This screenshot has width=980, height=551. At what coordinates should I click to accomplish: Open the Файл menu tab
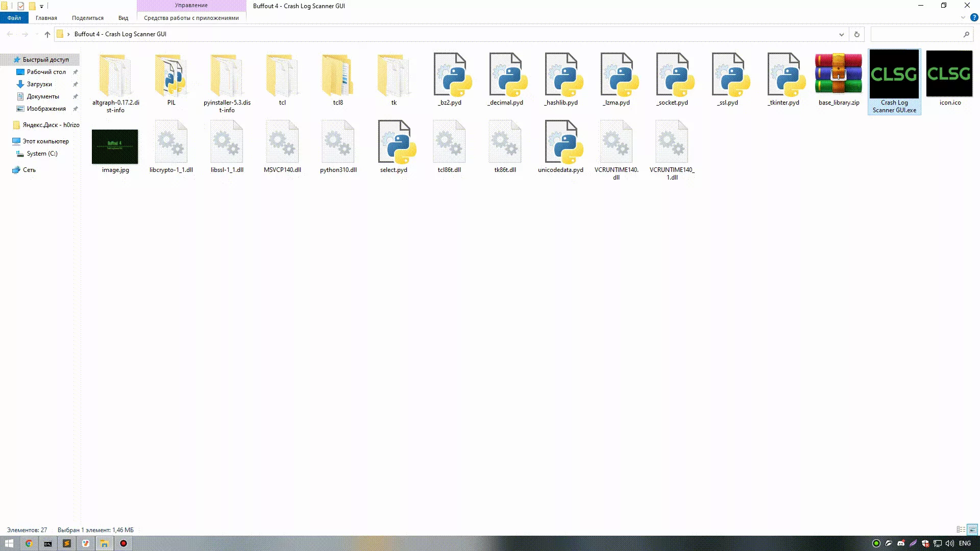[x=14, y=18]
